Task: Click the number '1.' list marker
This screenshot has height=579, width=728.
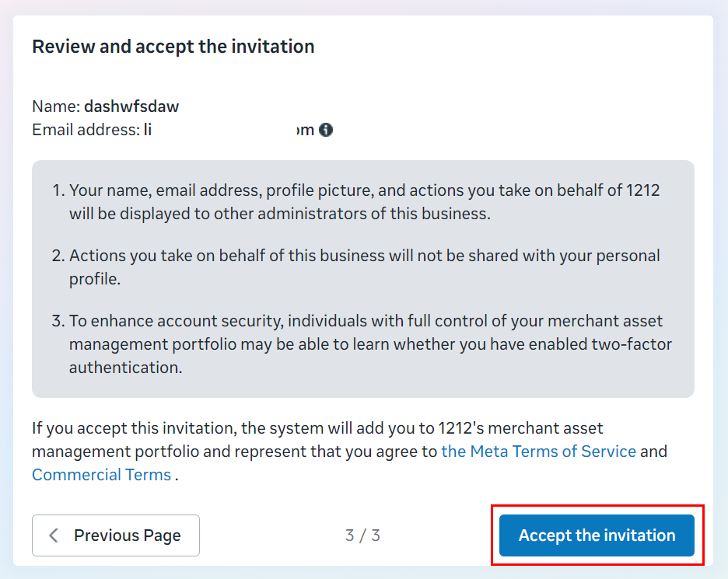Action: [x=58, y=190]
